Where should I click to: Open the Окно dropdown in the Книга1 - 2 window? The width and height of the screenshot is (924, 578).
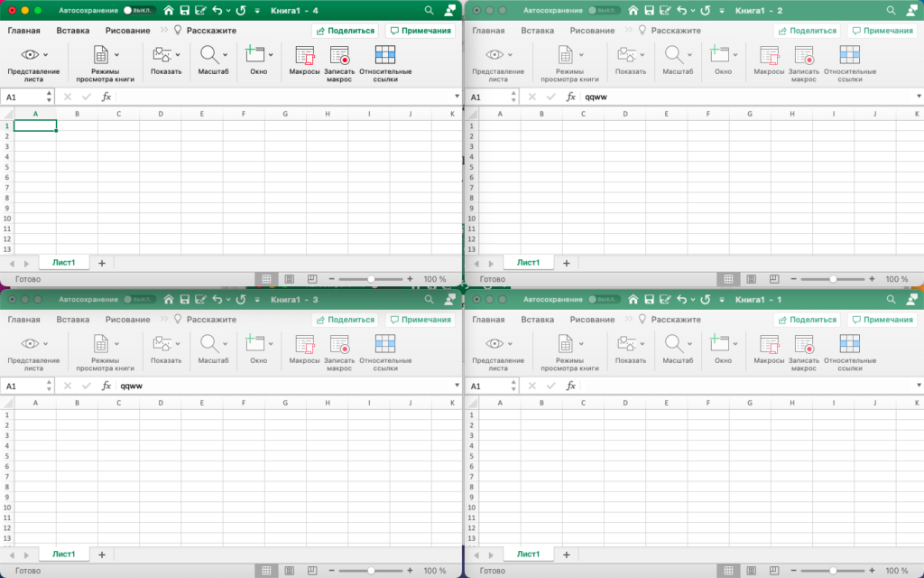(736, 54)
